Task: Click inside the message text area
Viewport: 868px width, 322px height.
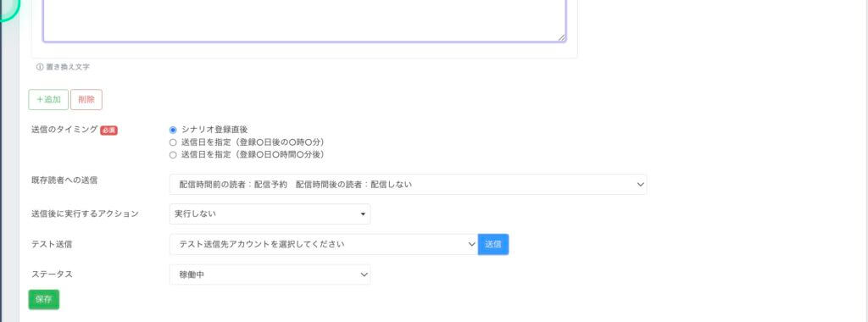Action: [x=304, y=19]
